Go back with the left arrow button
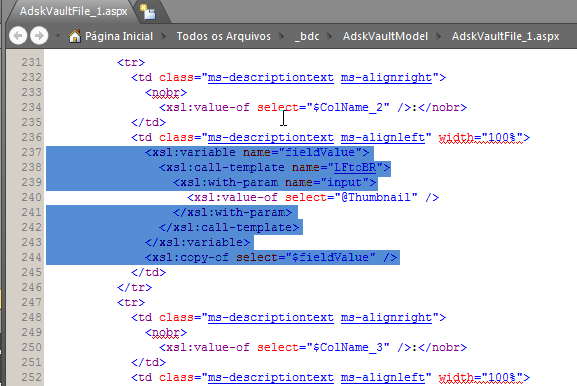 [18, 36]
